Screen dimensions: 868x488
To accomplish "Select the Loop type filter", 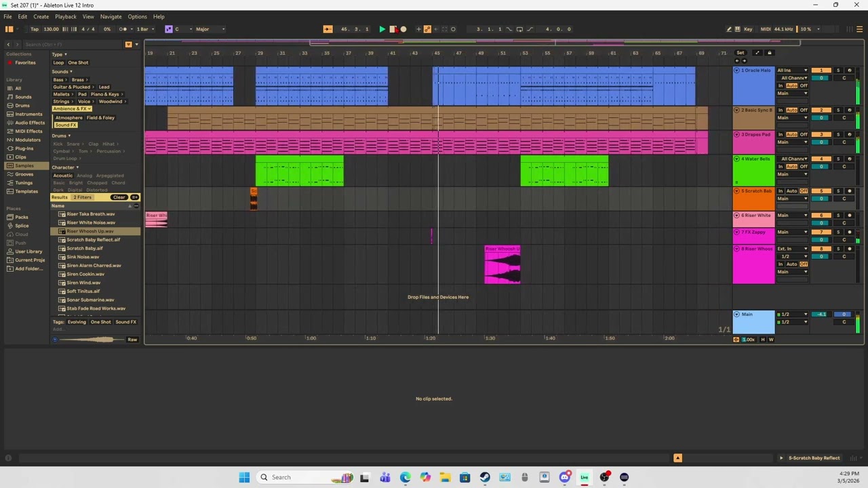I will point(58,62).
